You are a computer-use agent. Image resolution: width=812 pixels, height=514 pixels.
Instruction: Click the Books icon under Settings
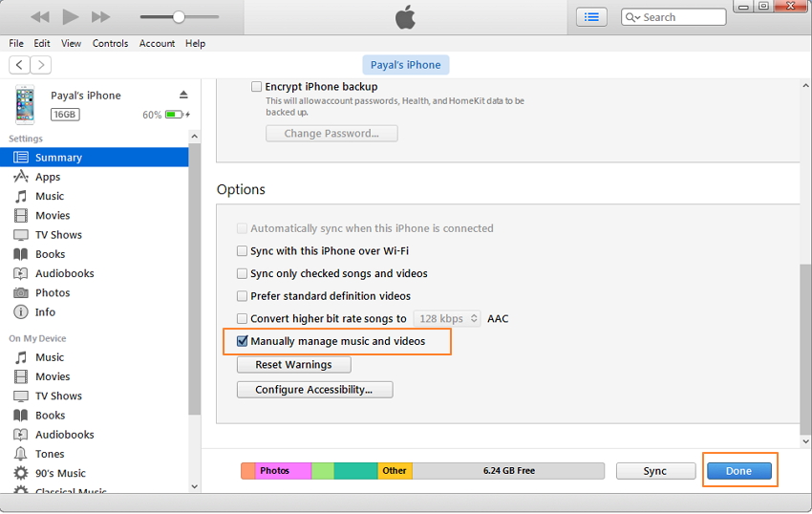tap(21, 254)
